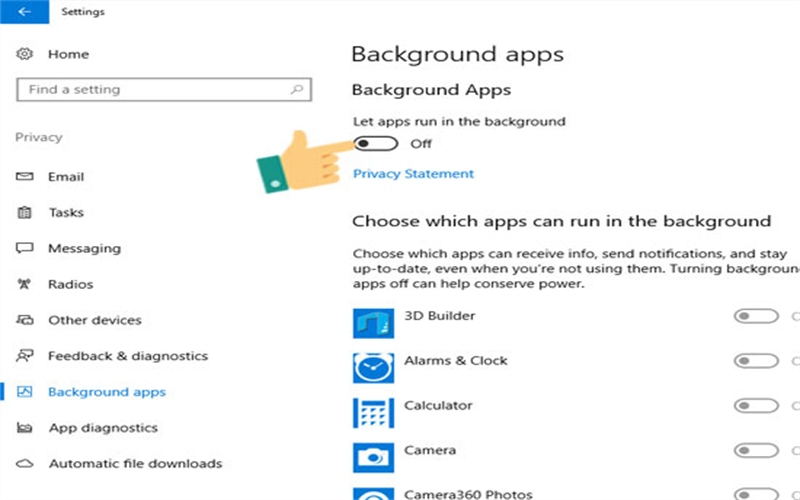Screen dimensions: 800x500
Task: Open Feedback & diagnostics settings
Action: click(x=128, y=356)
